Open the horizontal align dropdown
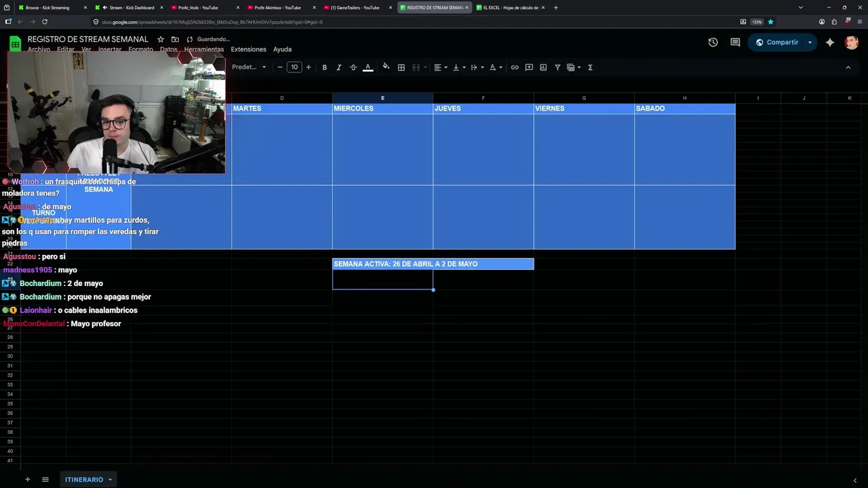 tap(441, 67)
